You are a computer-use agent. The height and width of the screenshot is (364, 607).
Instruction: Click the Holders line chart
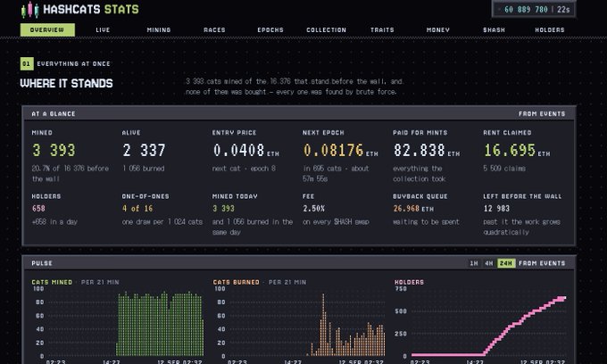481,323
